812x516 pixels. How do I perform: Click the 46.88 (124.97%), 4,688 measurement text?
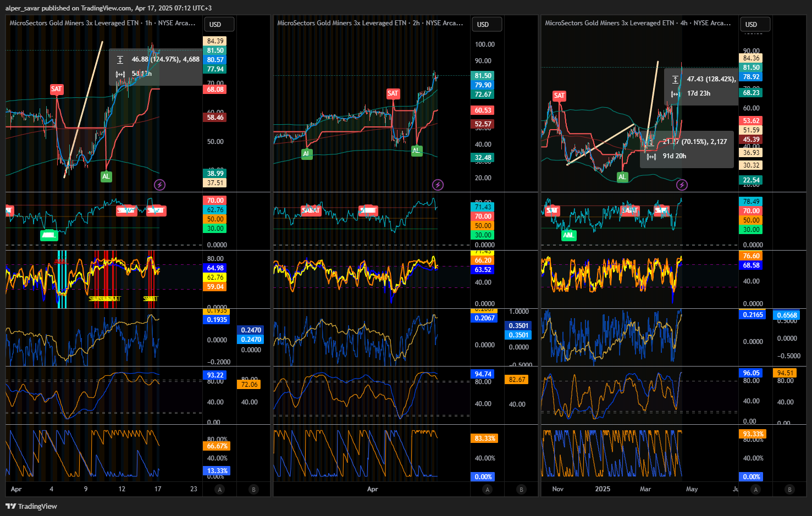165,59
